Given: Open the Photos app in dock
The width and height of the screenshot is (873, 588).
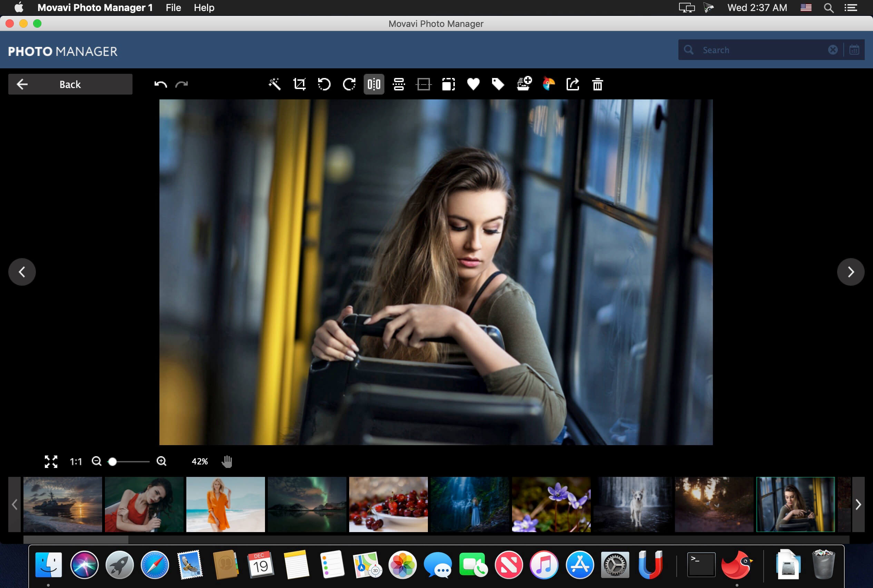Looking at the screenshot, I should [x=402, y=565].
